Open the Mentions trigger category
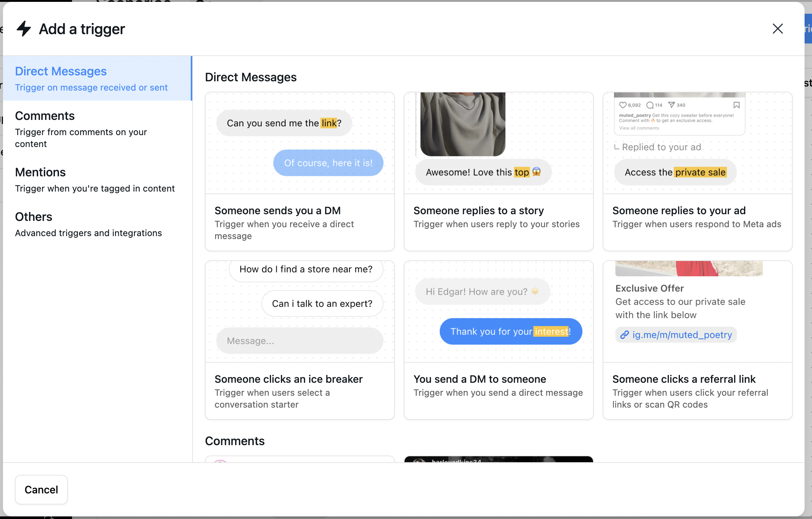Image resolution: width=812 pixels, height=519 pixels. [x=40, y=172]
